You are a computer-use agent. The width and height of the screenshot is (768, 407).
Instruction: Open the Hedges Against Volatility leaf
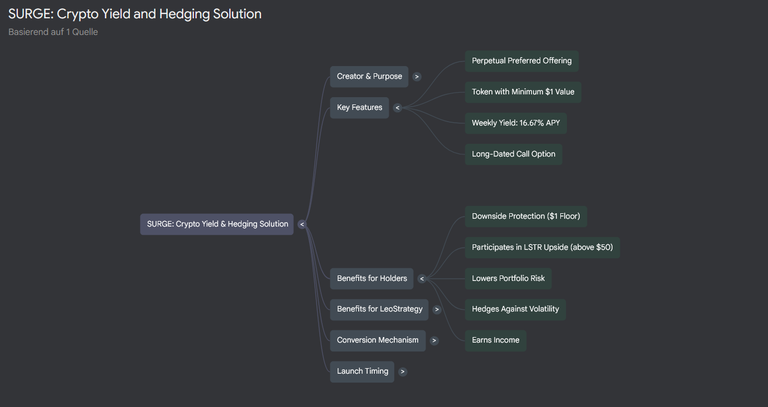515,310
